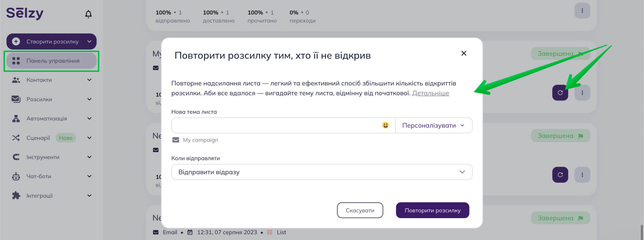Click the page vertical scrollbar
This screenshot has width=644, height=240.
pyautogui.click(x=642, y=232)
